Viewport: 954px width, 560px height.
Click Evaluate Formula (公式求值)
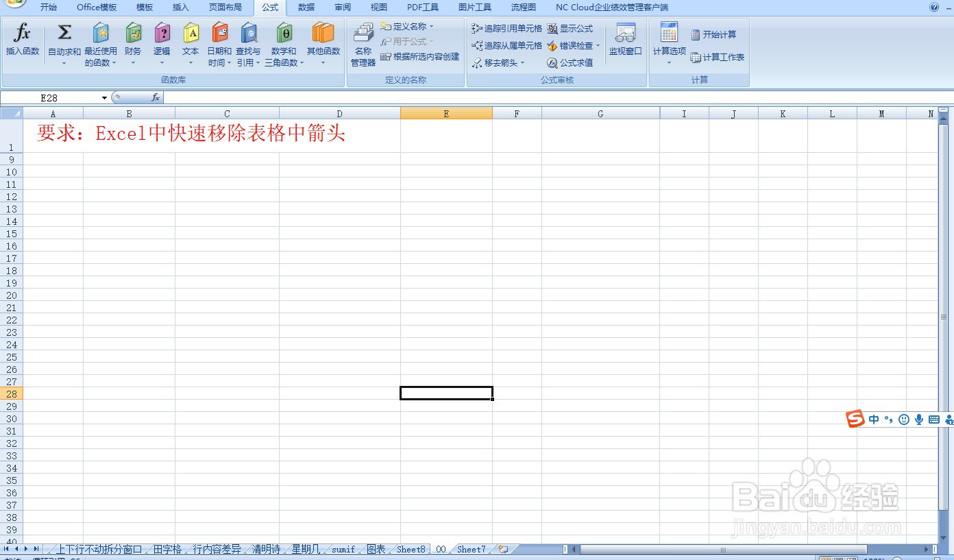coord(570,63)
